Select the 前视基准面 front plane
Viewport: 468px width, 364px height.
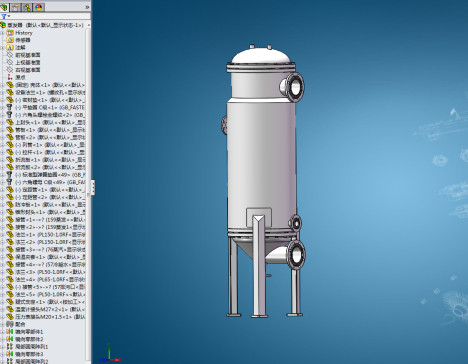pyautogui.click(x=28, y=55)
